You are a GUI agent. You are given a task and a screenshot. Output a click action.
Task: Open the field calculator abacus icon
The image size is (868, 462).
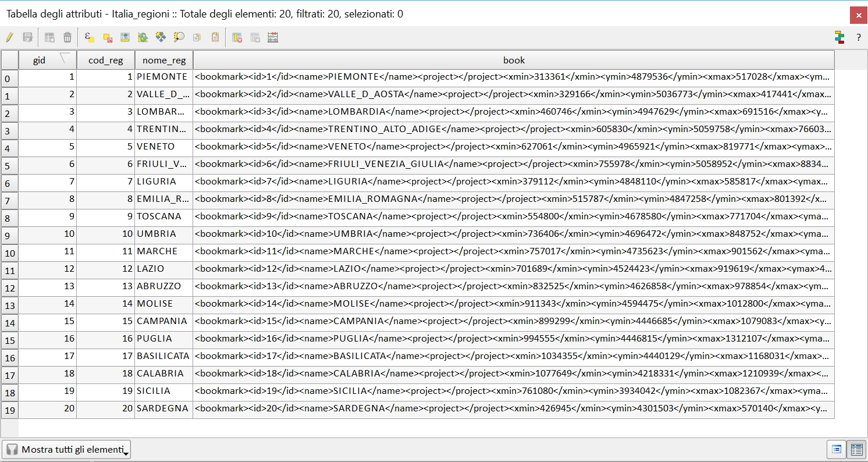273,38
